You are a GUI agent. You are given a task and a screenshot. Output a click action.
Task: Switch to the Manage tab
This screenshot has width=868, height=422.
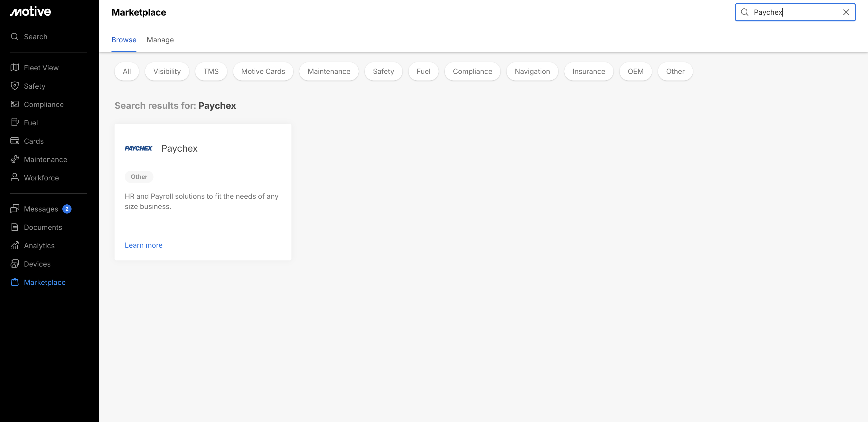point(160,40)
